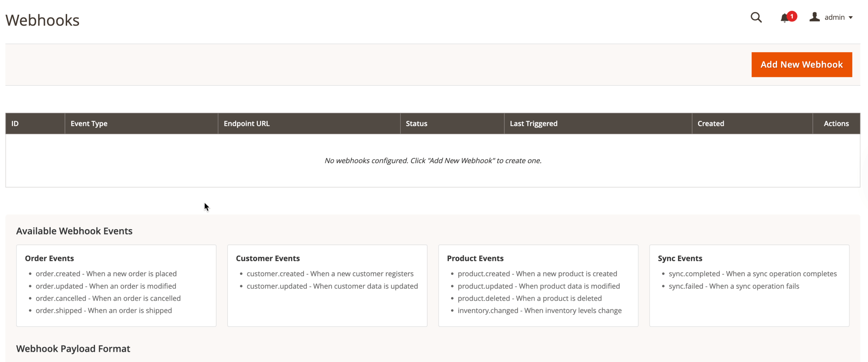The width and height of the screenshot is (868, 362).
Task: Click the admin user avatar icon
Action: tap(814, 17)
